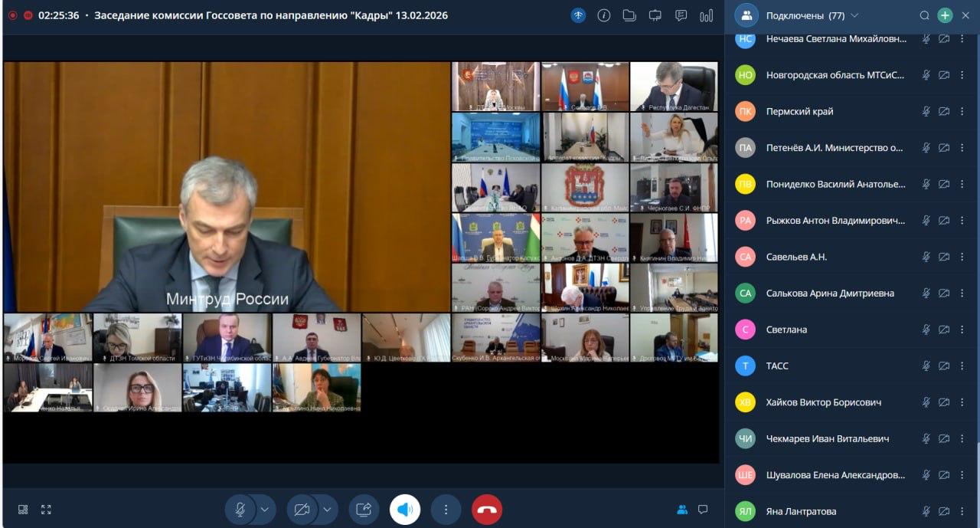Enter fullscreen mode
The height and width of the screenshot is (528, 980).
point(46,510)
